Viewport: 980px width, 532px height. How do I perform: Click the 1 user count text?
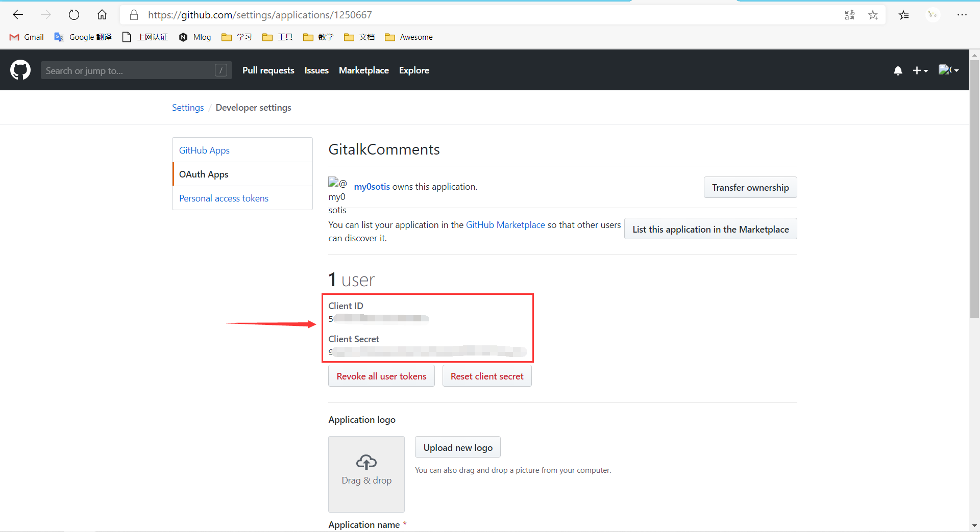[351, 280]
